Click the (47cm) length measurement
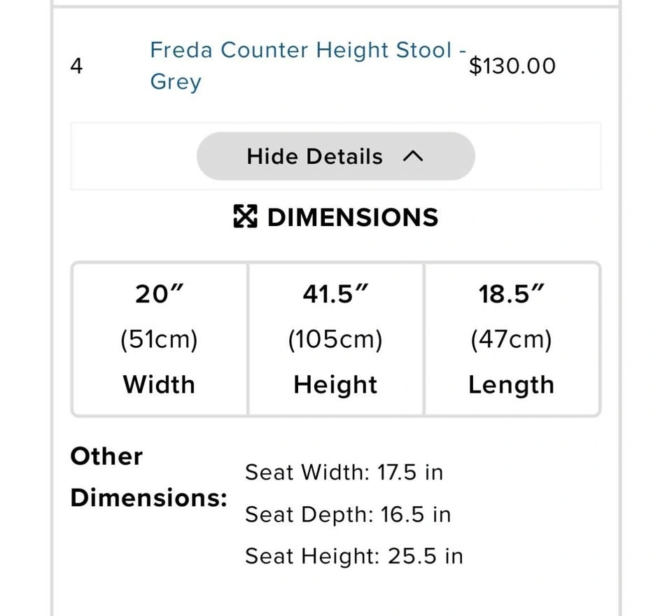This screenshot has height=616, width=672. [512, 339]
